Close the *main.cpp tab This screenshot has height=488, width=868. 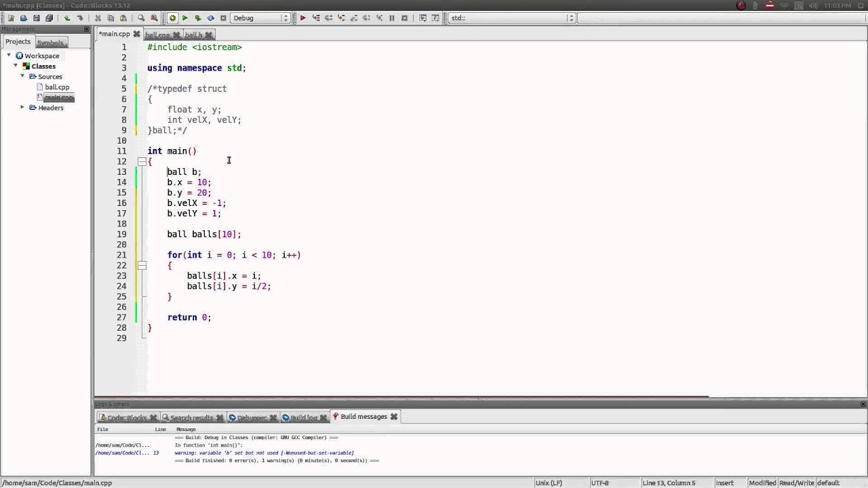[136, 34]
